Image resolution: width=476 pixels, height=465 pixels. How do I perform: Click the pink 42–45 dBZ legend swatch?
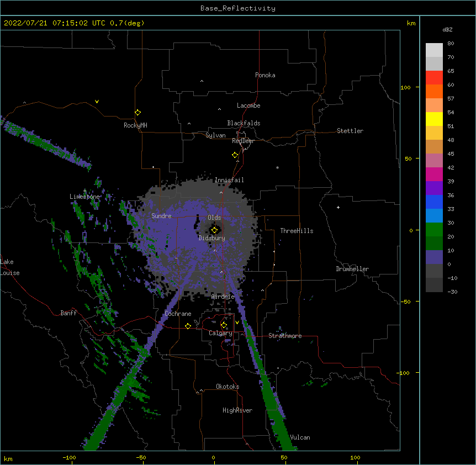(x=434, y=161)
